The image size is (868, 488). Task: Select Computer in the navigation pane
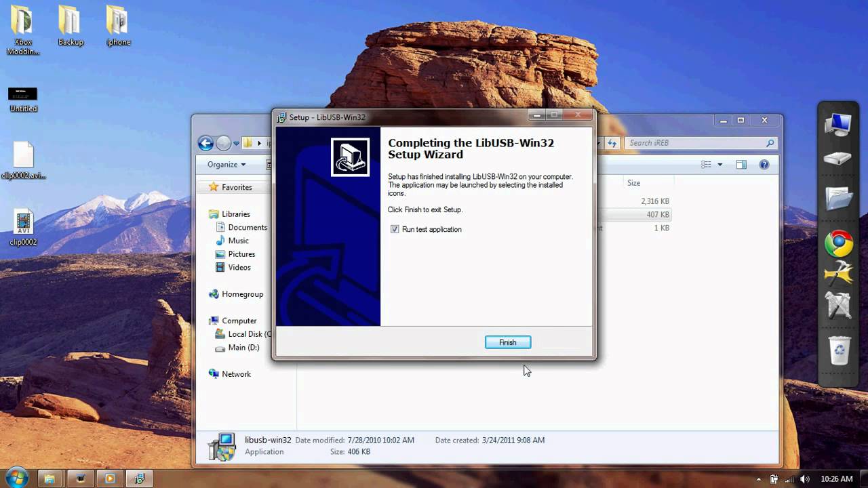point(233,321)
